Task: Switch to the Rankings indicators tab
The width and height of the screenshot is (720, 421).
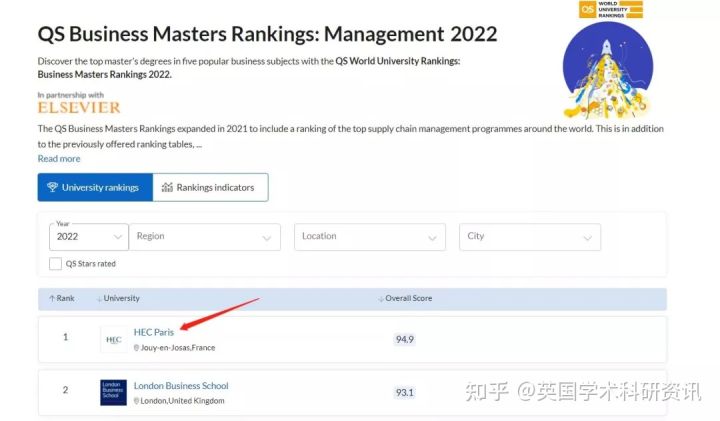Action: 210,187
